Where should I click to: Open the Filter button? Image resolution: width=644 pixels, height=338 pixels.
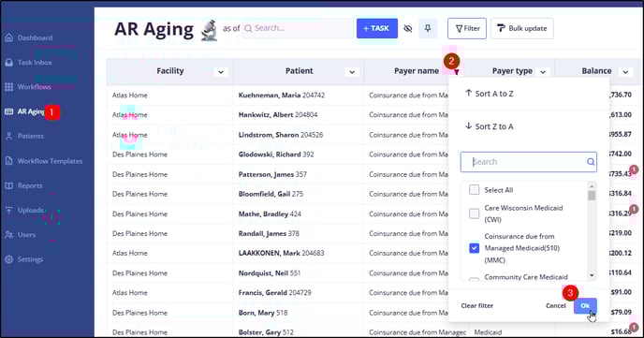tap(467, 28)
